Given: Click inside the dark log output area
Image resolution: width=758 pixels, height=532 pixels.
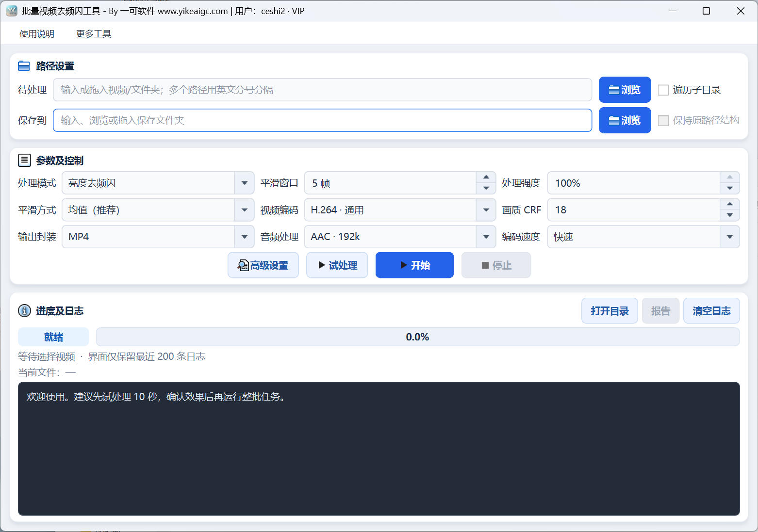Looking at the screenshot, I should pos(379,449).
